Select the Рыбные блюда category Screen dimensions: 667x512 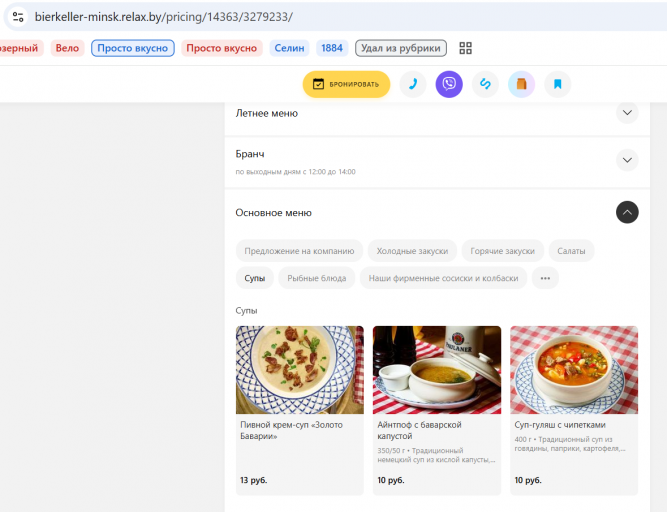click(316, 278)
